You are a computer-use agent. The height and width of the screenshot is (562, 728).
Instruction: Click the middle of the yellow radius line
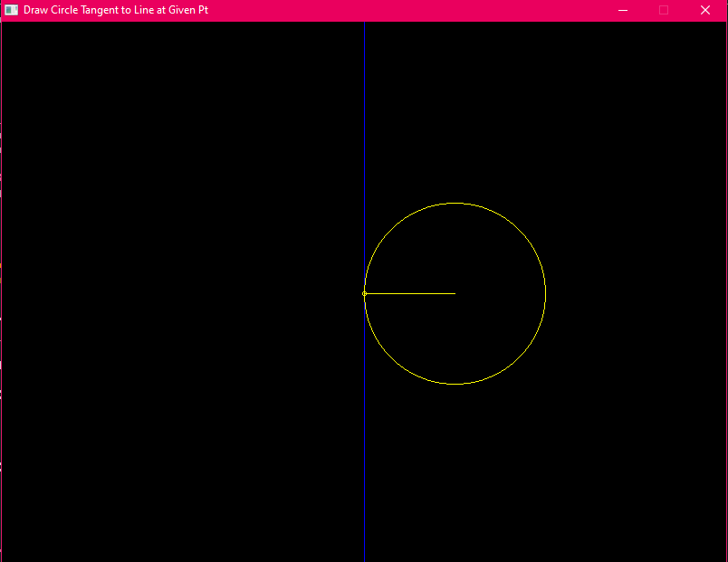click(x=409, y=293)
